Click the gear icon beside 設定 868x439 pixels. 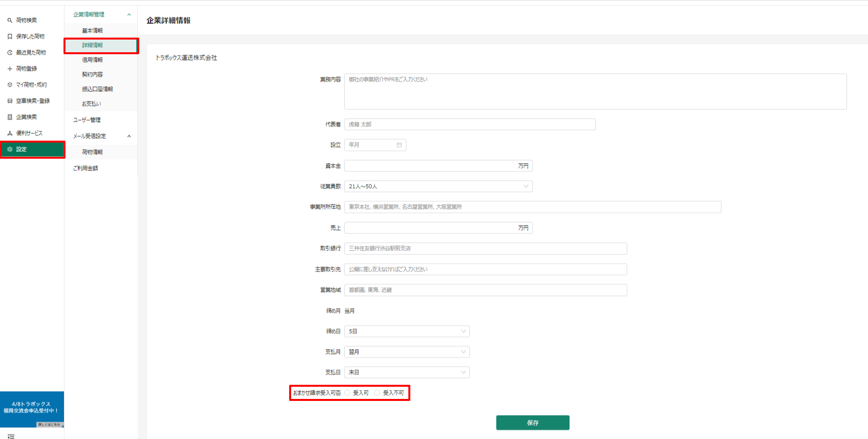[x=10, y=149]
